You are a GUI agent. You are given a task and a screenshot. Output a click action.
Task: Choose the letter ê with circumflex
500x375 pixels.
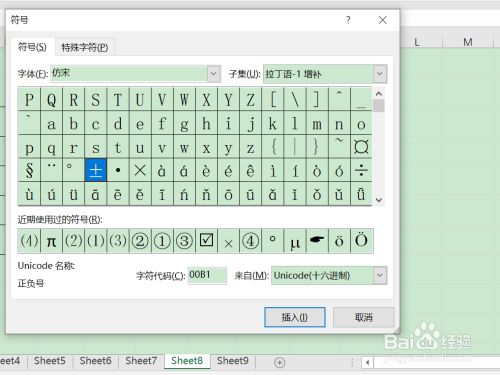250,170
